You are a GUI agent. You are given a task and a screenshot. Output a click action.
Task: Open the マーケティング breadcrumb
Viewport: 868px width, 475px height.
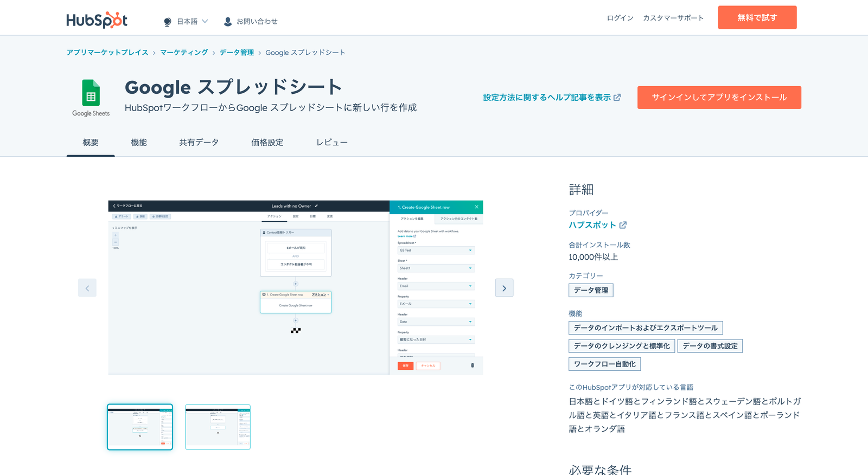(x=184, y=53)
